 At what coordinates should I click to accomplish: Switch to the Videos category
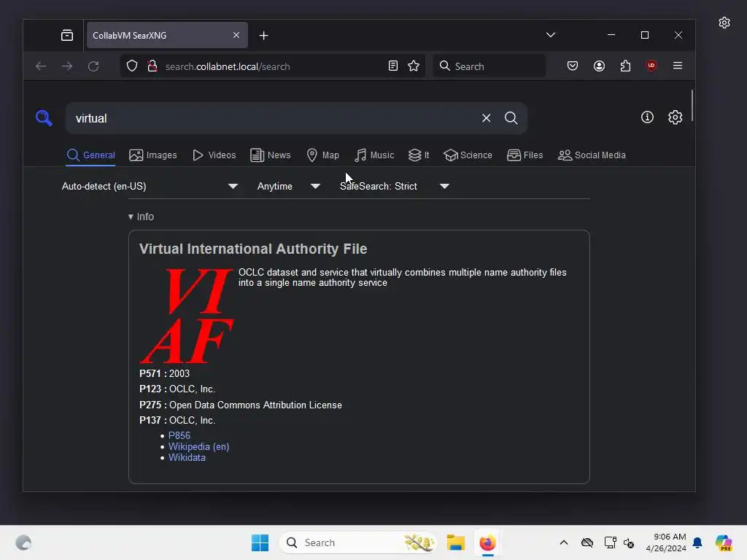214,155
